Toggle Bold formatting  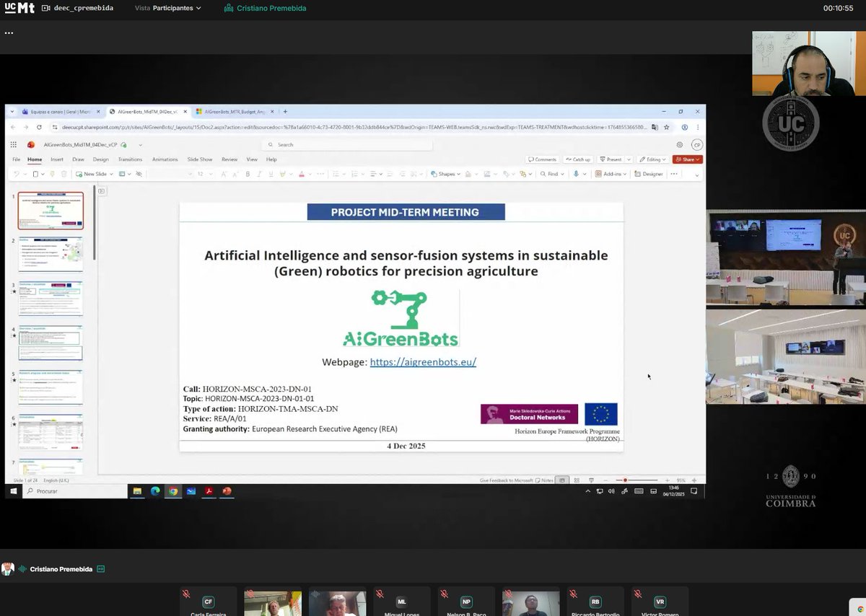click(248, 174)
